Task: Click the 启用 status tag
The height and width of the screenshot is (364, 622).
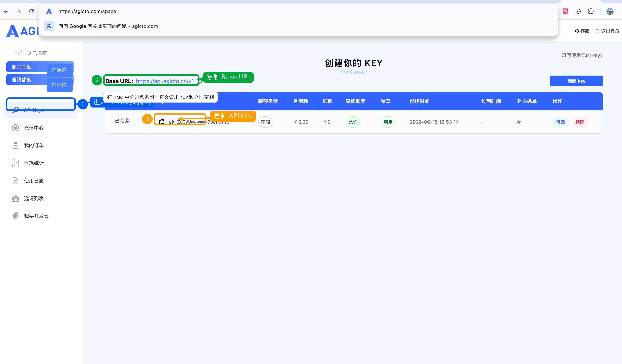Action: 388,122
